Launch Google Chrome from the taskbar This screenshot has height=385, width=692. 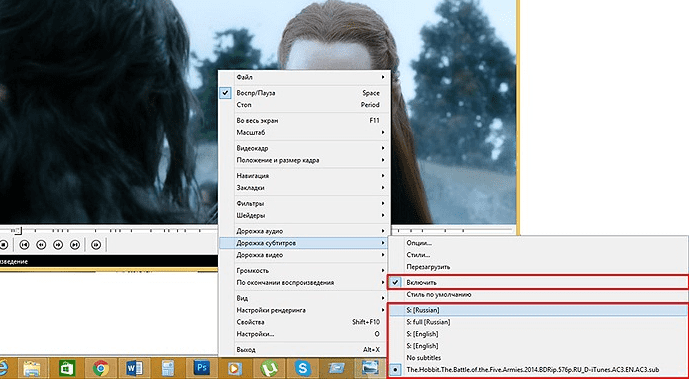click(101, 368)
